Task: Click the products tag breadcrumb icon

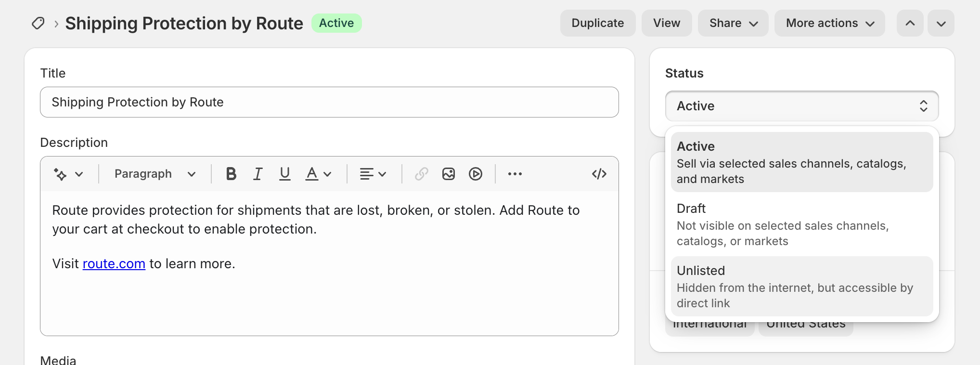Action: (x=38, y=23)
